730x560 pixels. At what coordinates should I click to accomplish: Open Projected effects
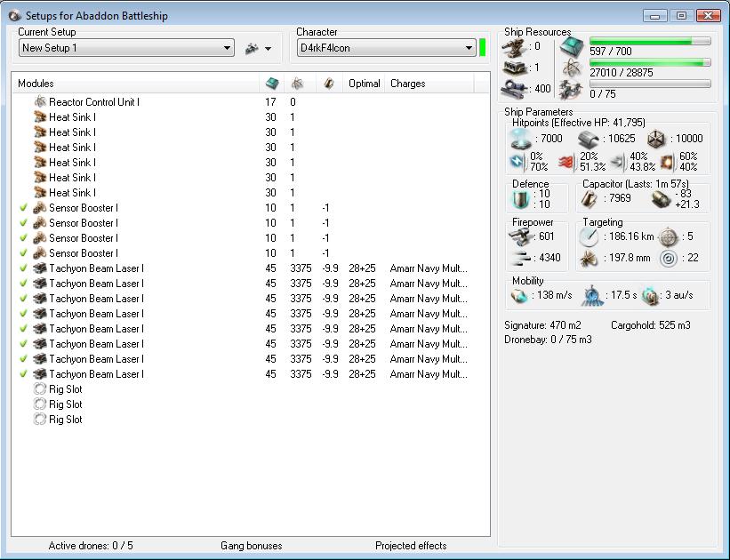coord(411,546)
